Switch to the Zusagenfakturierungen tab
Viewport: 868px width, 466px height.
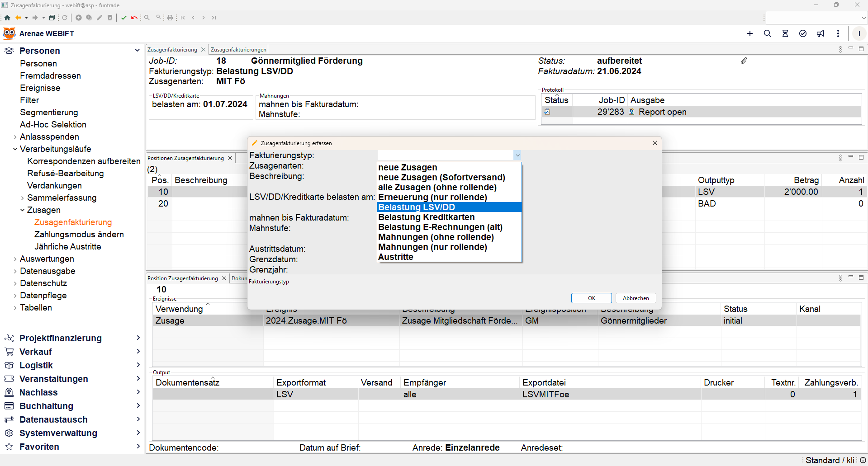point(238,50)
